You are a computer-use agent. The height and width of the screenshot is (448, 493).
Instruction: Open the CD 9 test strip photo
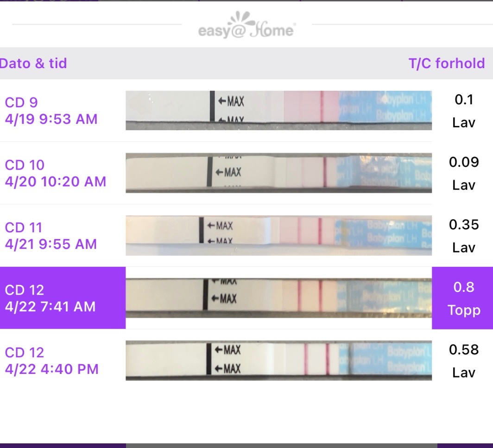(278, 110)
